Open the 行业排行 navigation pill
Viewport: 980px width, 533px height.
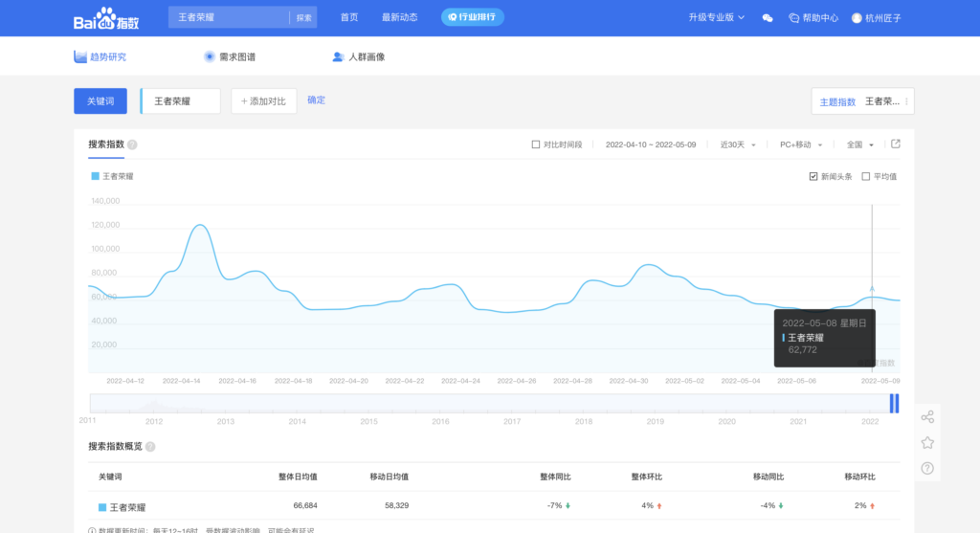click(473, 17)
